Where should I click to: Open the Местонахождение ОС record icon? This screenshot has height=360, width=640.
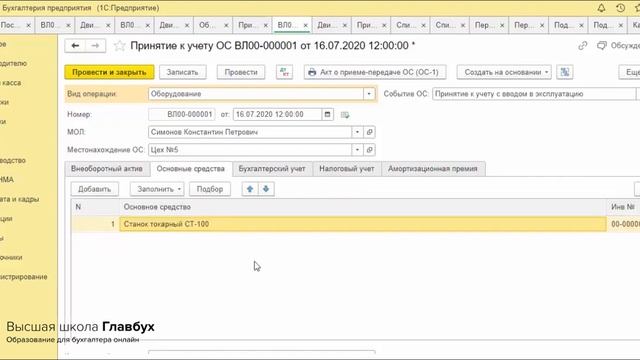point(369,150)
